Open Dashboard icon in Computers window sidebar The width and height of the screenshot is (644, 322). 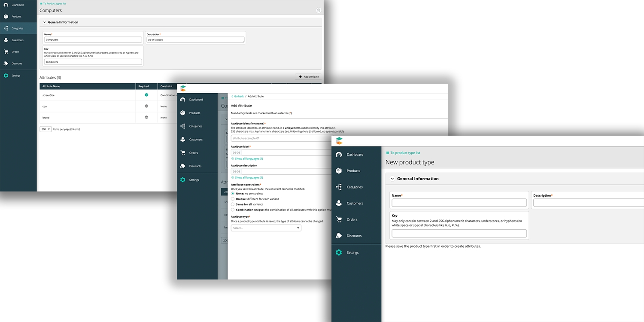coord(6,5)
